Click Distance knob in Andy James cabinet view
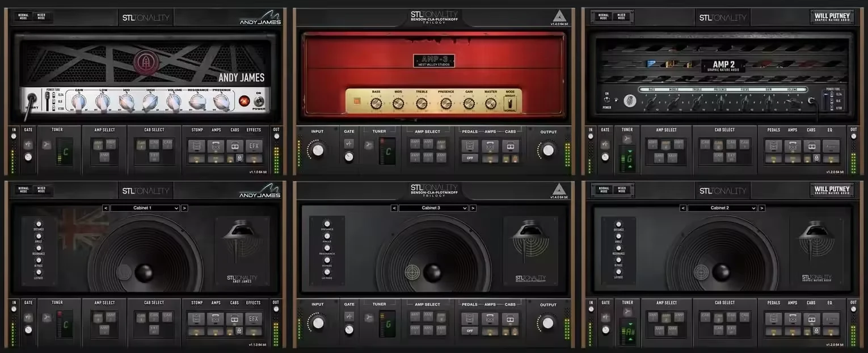Viewport: 868px width, 353px height. [39, 224]
